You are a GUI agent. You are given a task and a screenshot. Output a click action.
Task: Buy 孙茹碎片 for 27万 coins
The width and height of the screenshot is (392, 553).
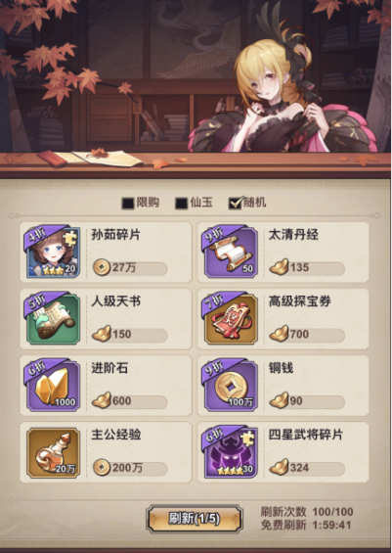click(x=130, y=268)
